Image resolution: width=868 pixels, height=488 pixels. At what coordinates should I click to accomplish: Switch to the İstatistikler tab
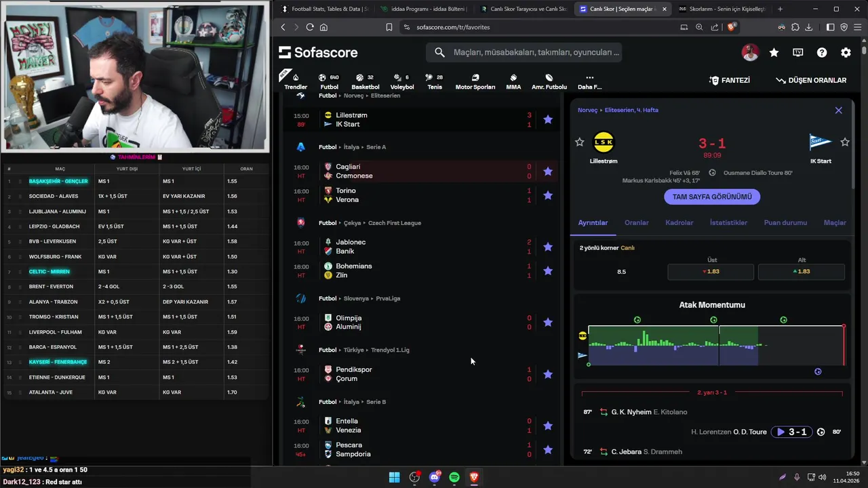tap(728, 222)
